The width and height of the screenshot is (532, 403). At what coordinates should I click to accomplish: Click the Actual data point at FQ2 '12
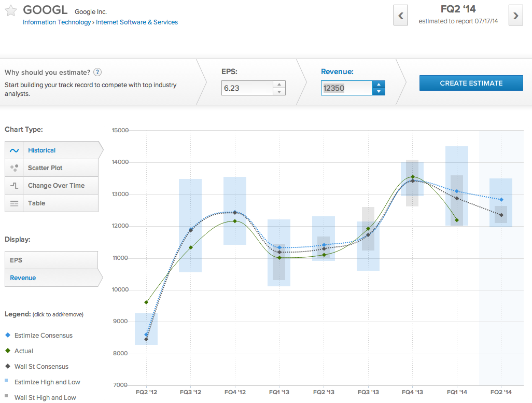(x=146, y=302)
